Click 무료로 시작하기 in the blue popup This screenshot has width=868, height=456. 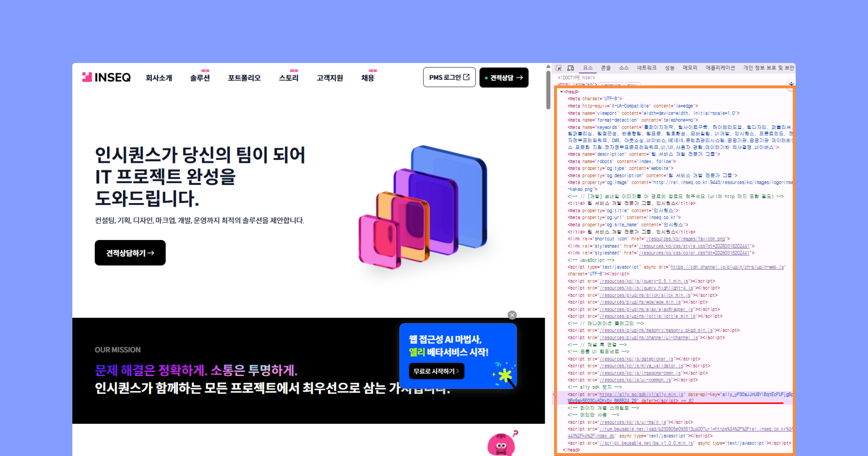(x=437, y=371)
